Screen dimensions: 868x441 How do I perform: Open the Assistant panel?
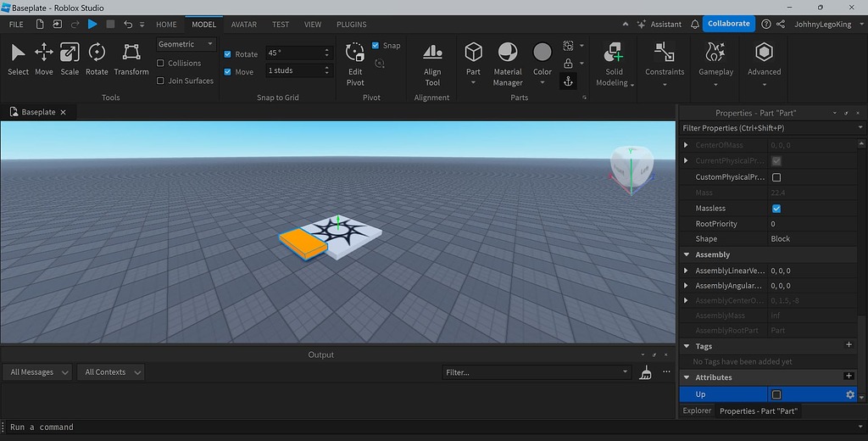[658, 25]
